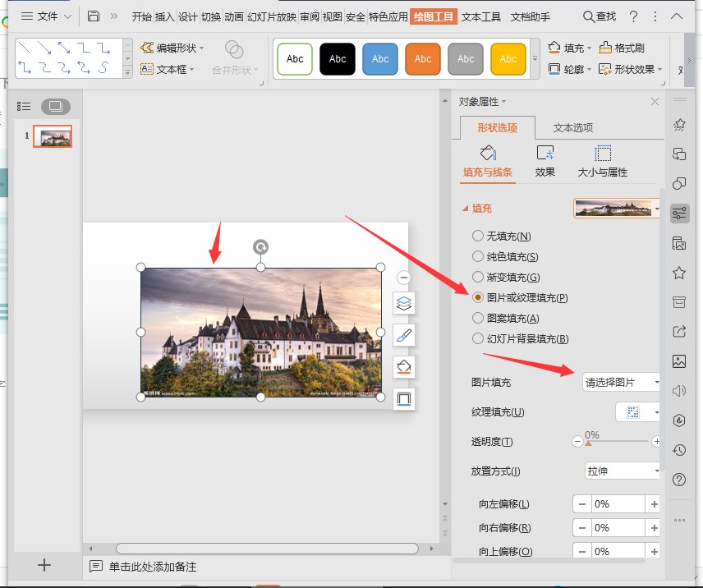Click the fill color bucket in the floating toolbar
Viewport: 703px width, 588px height.
[x=403, y=367]
